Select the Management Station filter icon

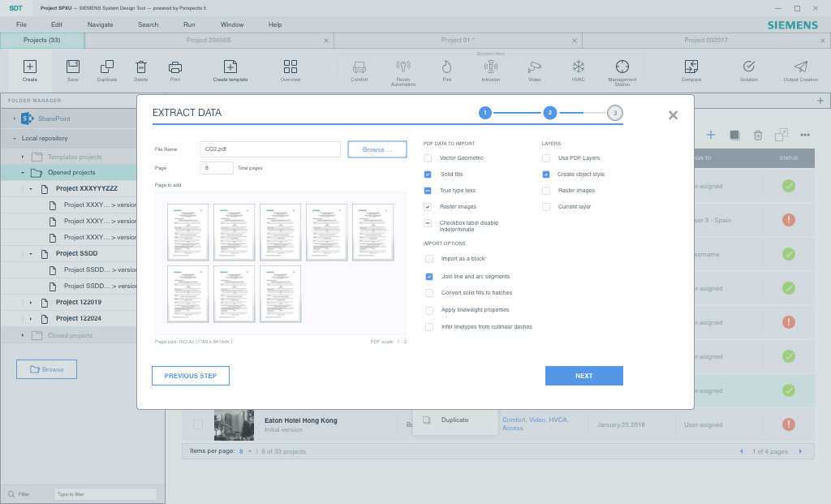point(622,67)
